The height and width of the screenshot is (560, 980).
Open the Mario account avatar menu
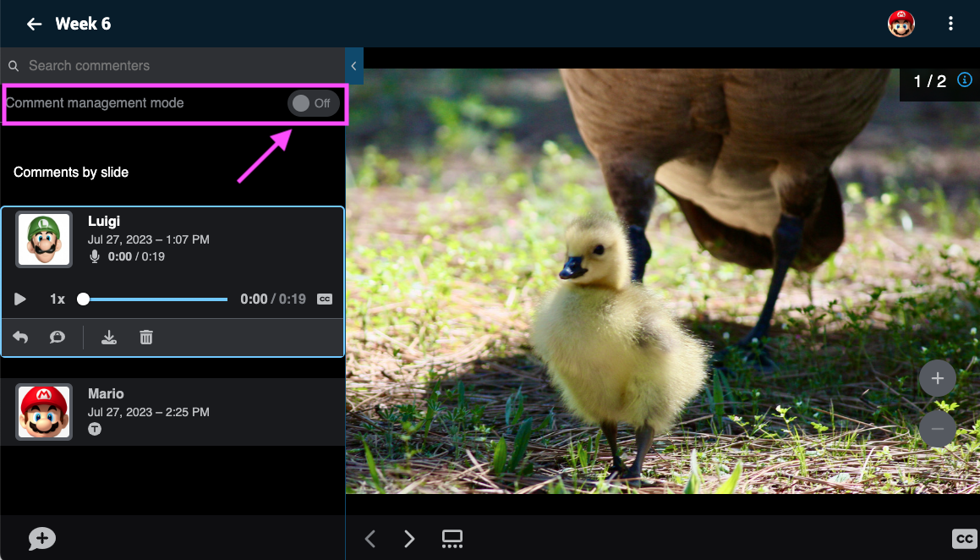coord(901,24)
